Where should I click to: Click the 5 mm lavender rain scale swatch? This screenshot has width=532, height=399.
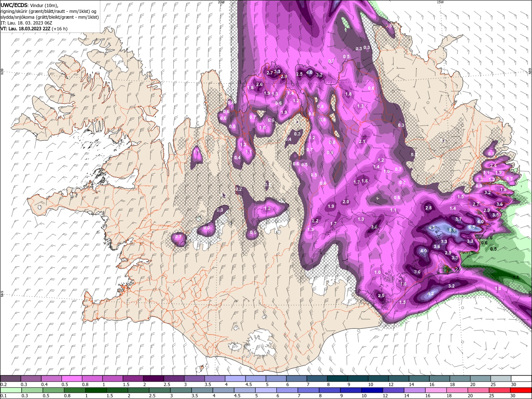pos(266,390)
